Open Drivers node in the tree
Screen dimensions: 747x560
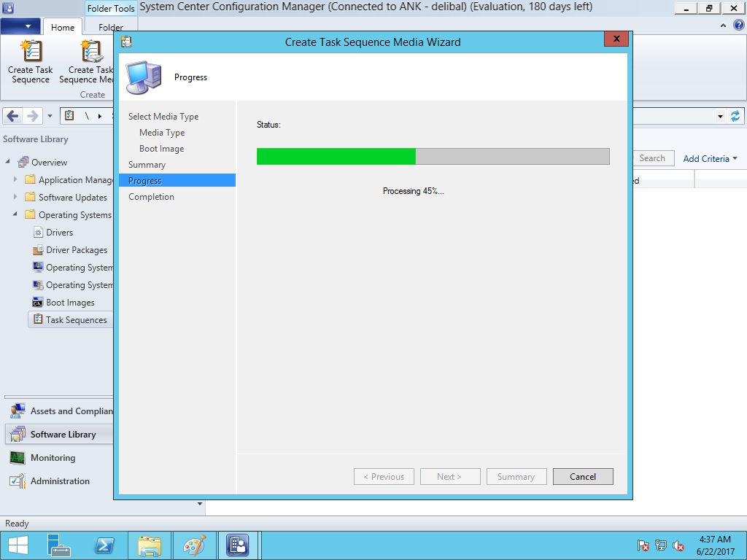pyautogui.click(x=59, y=233)
